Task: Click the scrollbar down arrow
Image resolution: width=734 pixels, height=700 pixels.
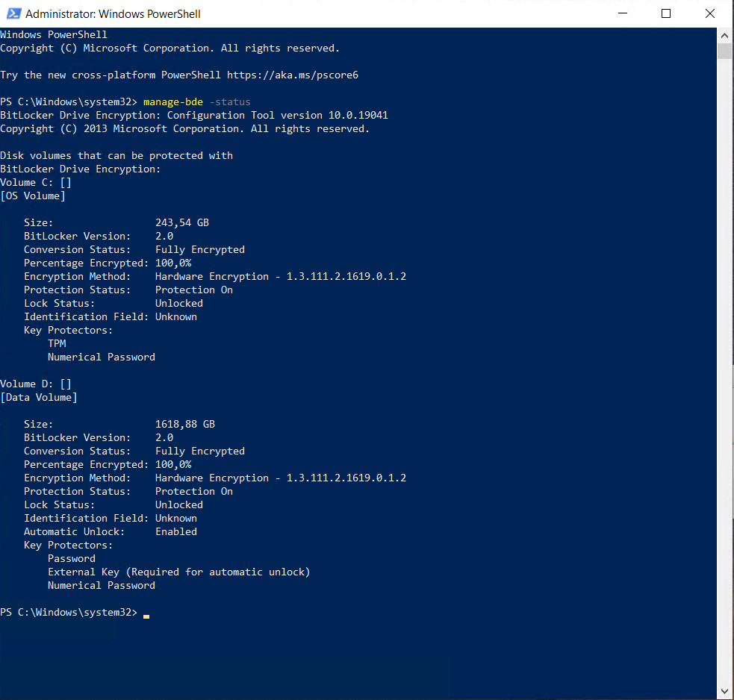Action: (724, 691)
